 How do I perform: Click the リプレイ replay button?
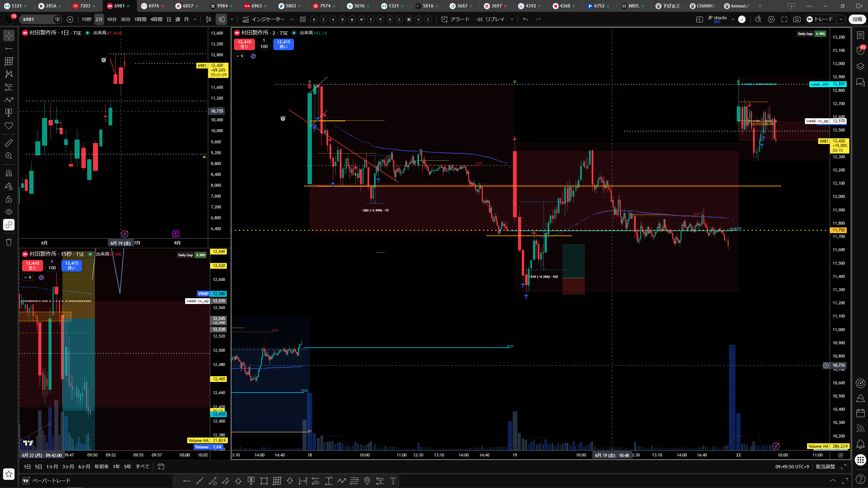(x=491, y=19)
